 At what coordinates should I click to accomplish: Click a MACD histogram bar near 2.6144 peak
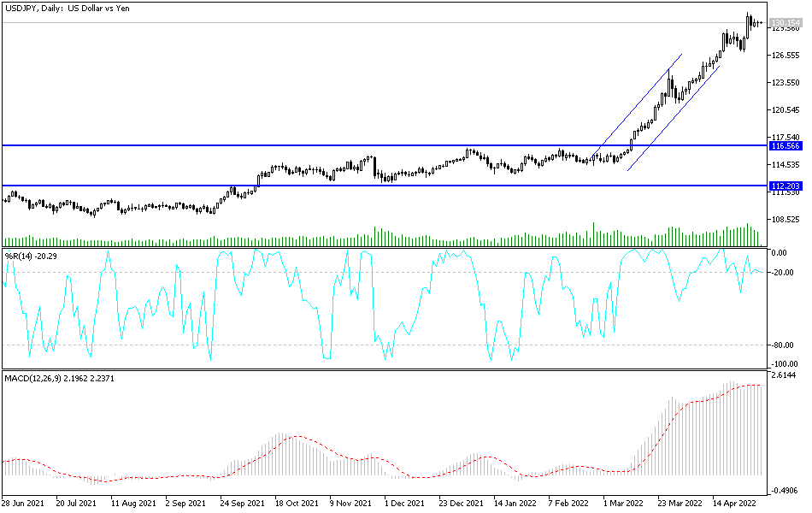pyautogui.click(x=731, y=402)
